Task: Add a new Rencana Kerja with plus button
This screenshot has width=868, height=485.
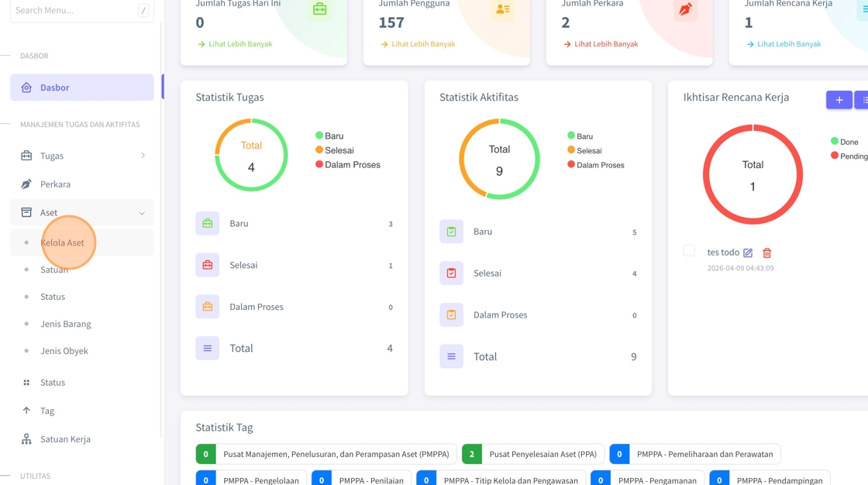Action: tap(839, 100)
